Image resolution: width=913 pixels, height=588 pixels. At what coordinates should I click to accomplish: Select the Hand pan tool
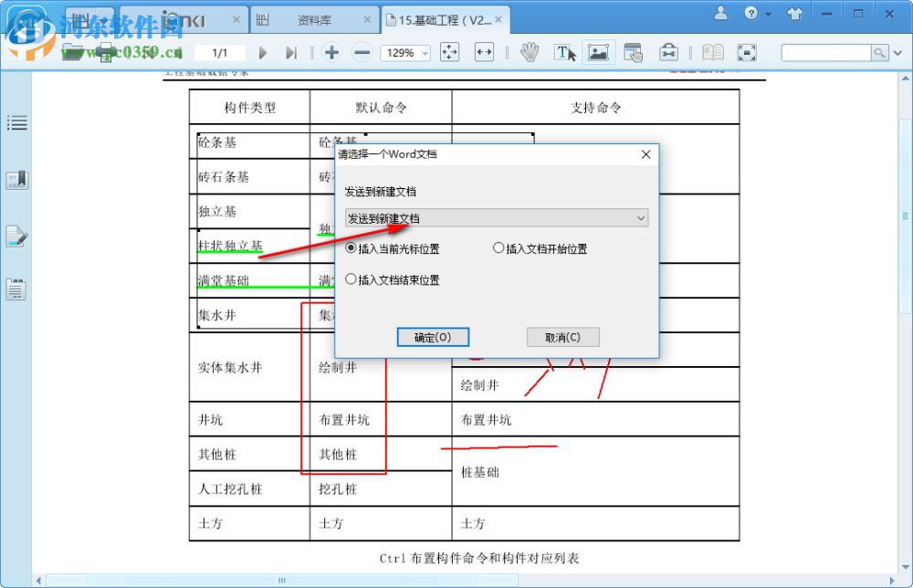(530, 52)
